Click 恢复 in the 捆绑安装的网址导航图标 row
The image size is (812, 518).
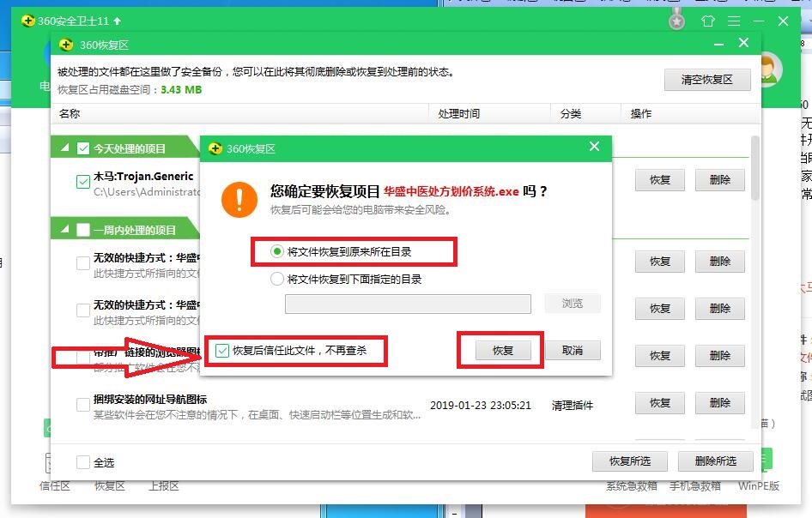[660, 402]
